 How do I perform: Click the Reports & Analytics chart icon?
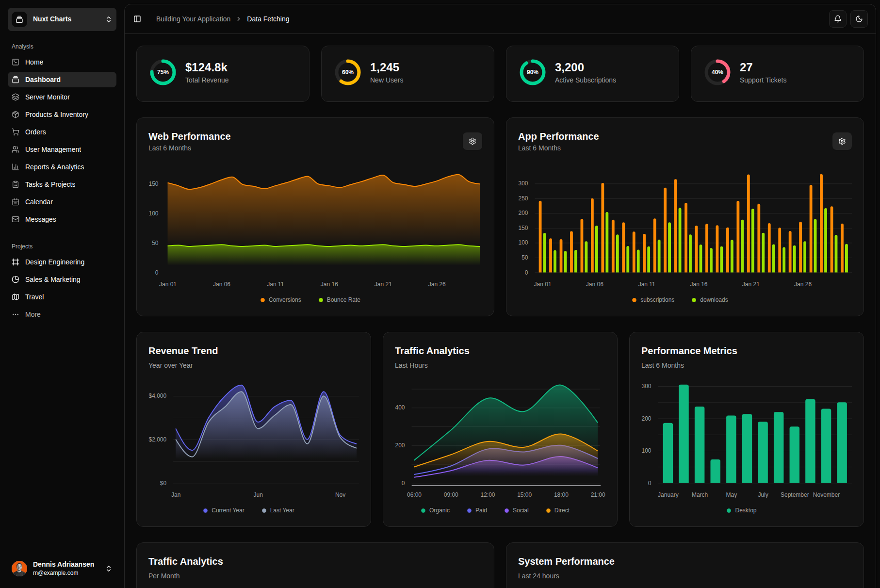pyautogui.click(x=16, y=167)
